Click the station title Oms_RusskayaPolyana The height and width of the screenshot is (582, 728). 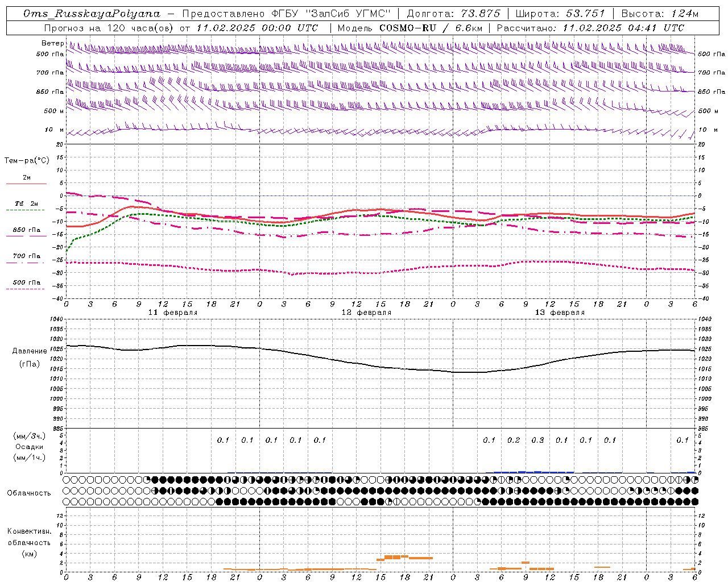92,14
